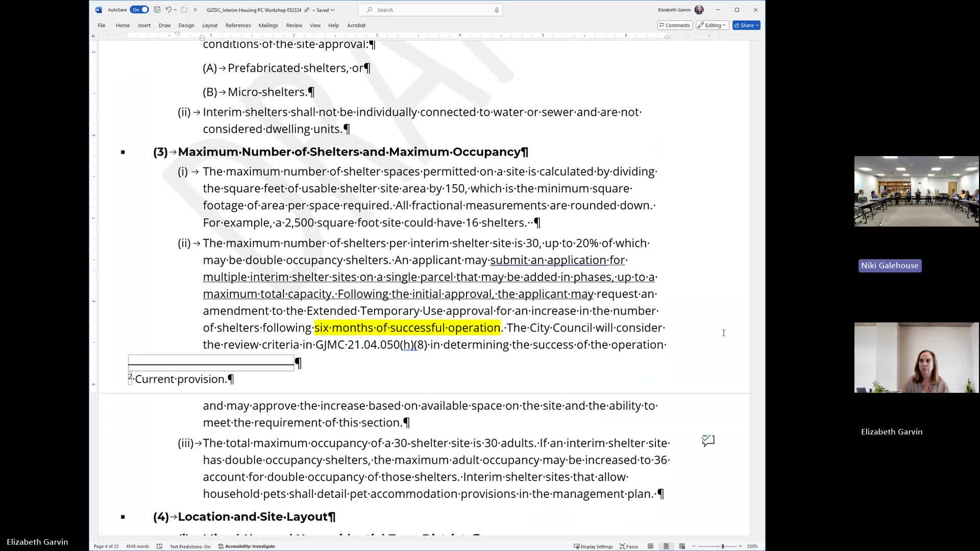
Task: Open the comment balloon in right margin
Action: pos(708,440)
